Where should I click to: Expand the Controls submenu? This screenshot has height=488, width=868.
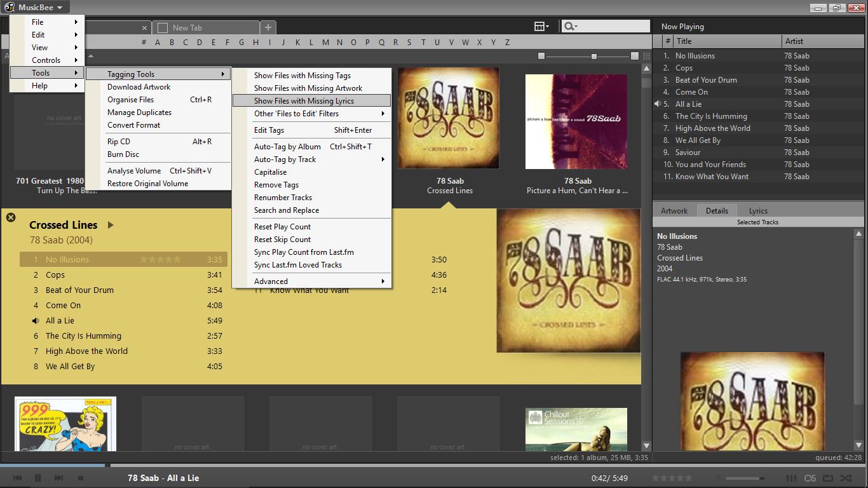(47, 60)
